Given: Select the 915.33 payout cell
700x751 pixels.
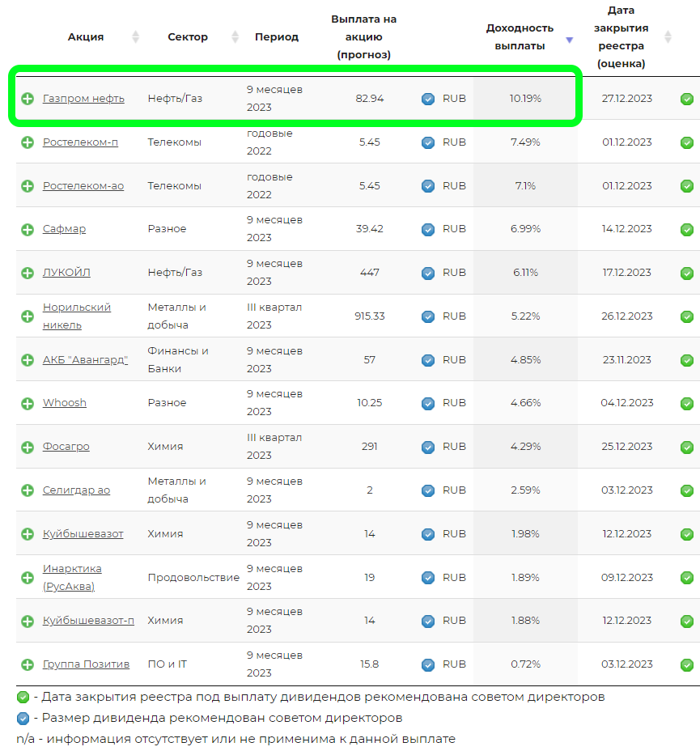Looking at the screenshot, I should pos(370,316).
